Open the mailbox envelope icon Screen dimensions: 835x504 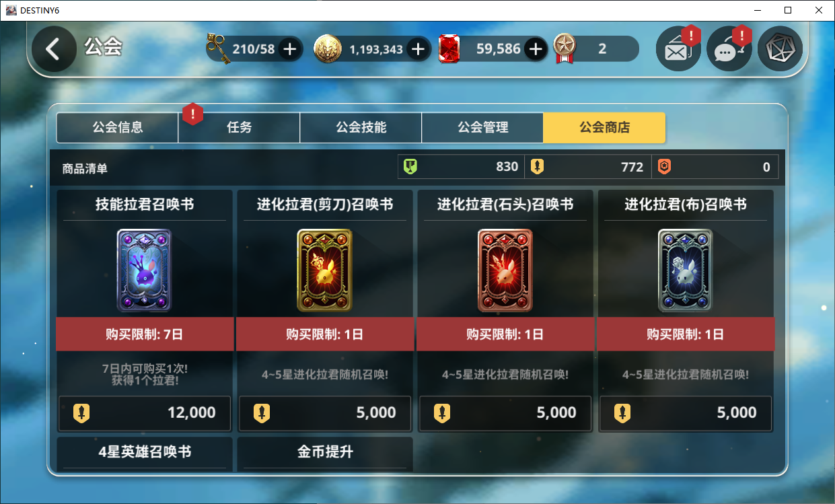click(678, 49)
